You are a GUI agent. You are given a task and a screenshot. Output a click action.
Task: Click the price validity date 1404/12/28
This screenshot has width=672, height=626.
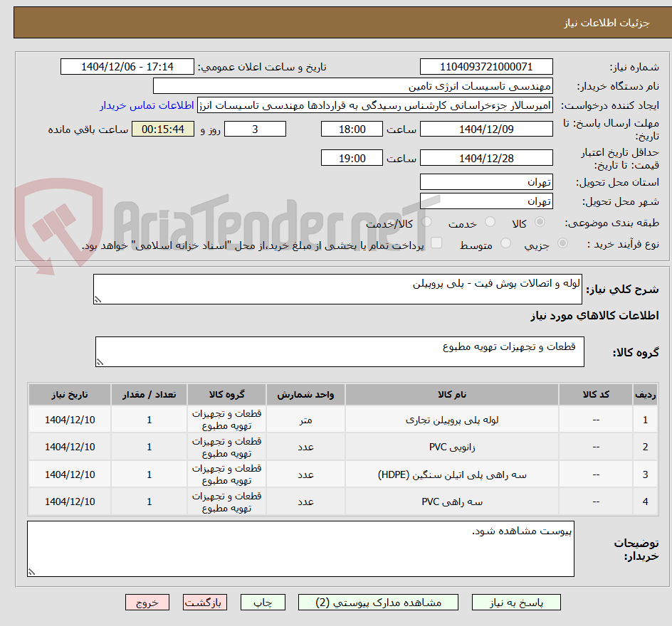(486, 158)
